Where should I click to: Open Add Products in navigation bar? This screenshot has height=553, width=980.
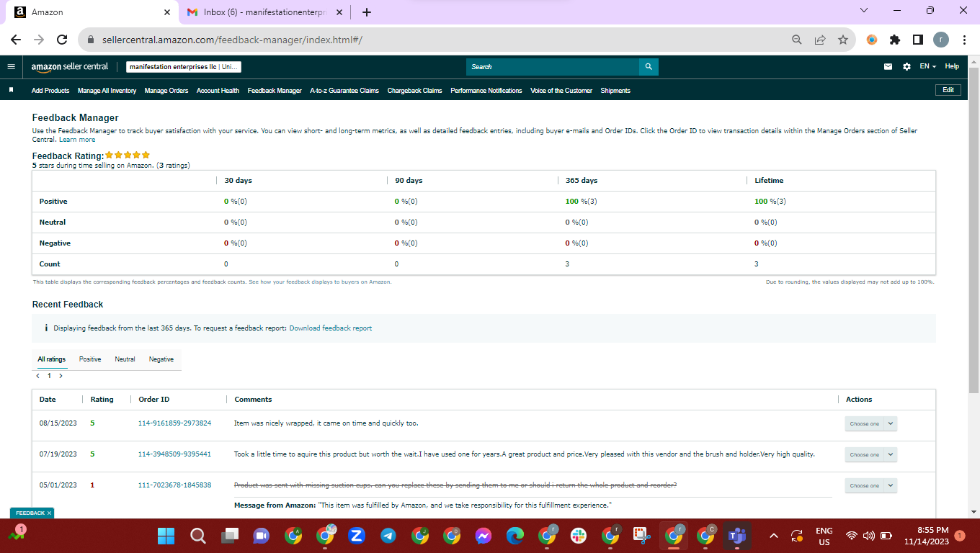[x=50, y=91]
